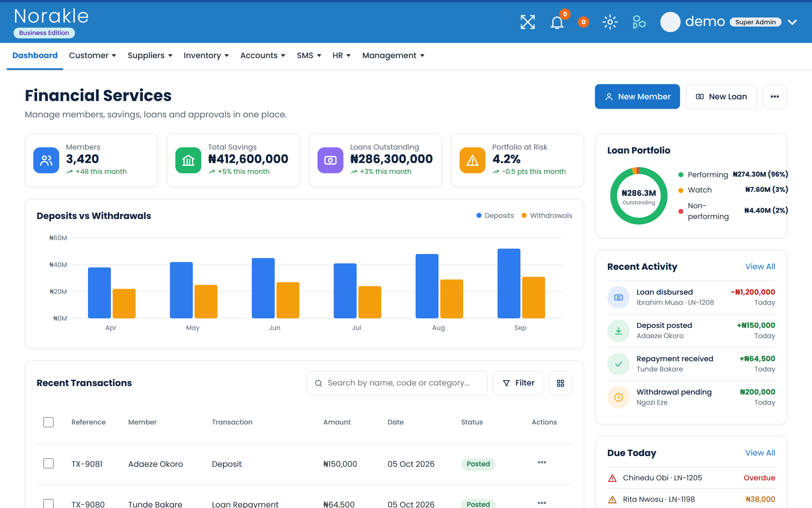
Task: Open the HR menu
Action: [342, 55]
